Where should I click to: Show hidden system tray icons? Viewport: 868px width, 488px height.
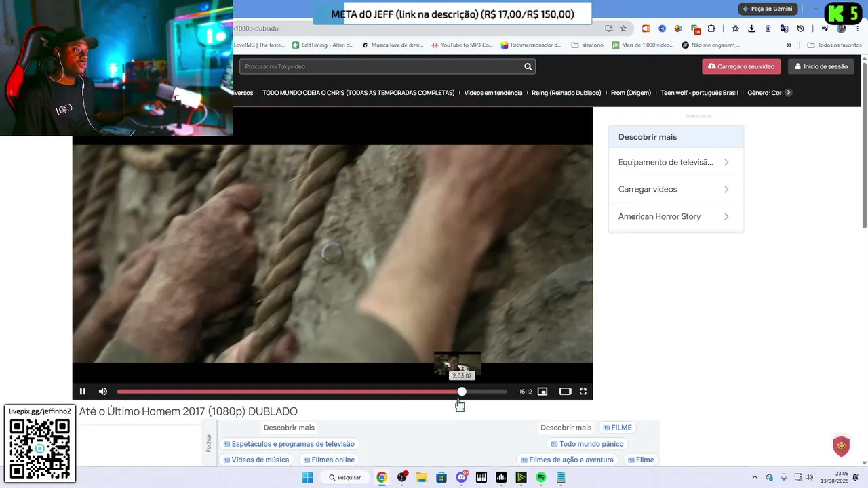click(755, 477)
